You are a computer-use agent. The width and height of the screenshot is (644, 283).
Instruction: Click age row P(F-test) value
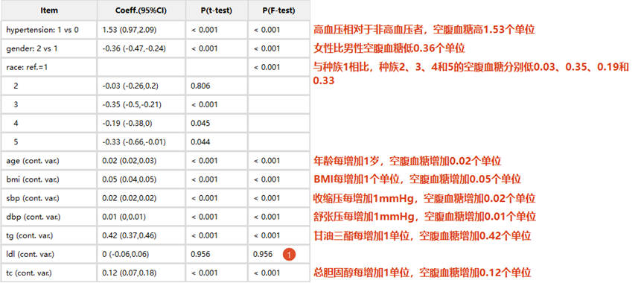(x=267, y=161)
